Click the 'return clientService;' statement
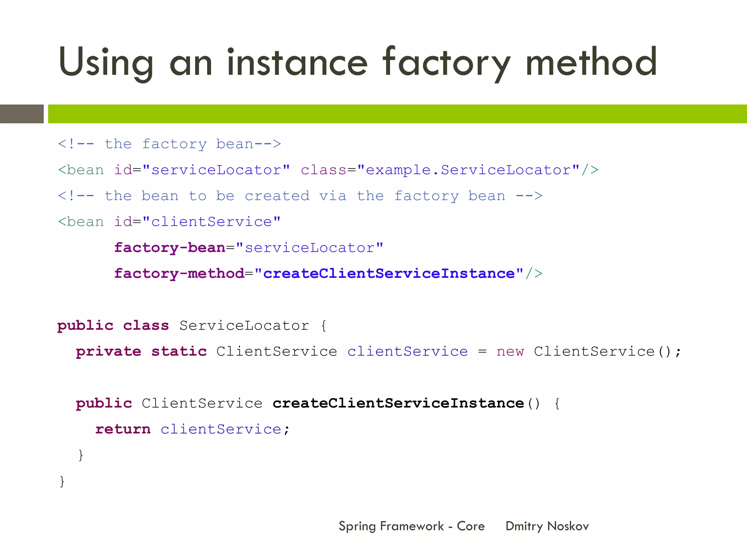This screenshot has height=560, width=747. click(x=193, y=429)
